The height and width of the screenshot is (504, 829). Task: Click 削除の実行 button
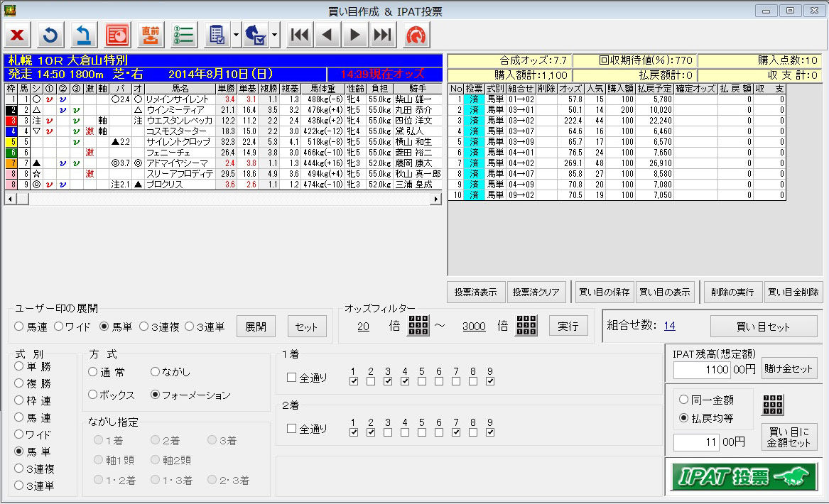[733, 292]
